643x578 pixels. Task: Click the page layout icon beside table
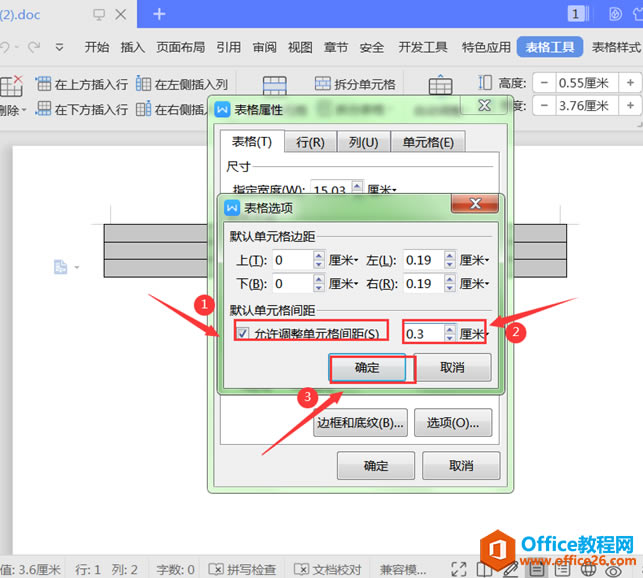click(60, 267)
